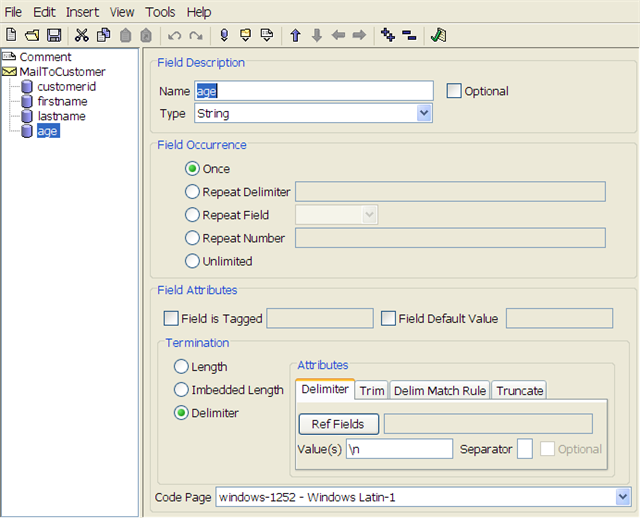Save using the floppy disk icon
The height and width of the screenshot is (518, 640).
point(54,35)
